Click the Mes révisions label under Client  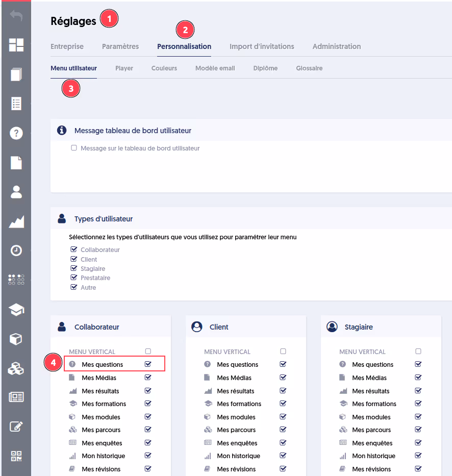coord(236,469)
